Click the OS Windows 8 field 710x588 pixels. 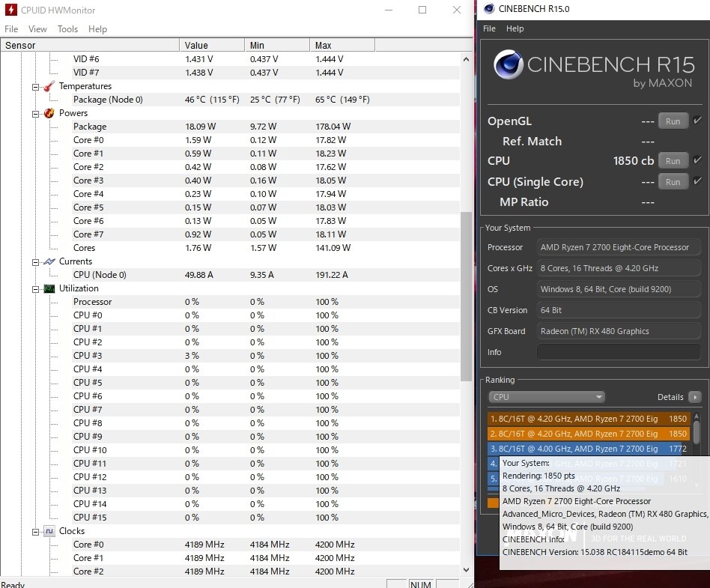[x=619, y=289]
